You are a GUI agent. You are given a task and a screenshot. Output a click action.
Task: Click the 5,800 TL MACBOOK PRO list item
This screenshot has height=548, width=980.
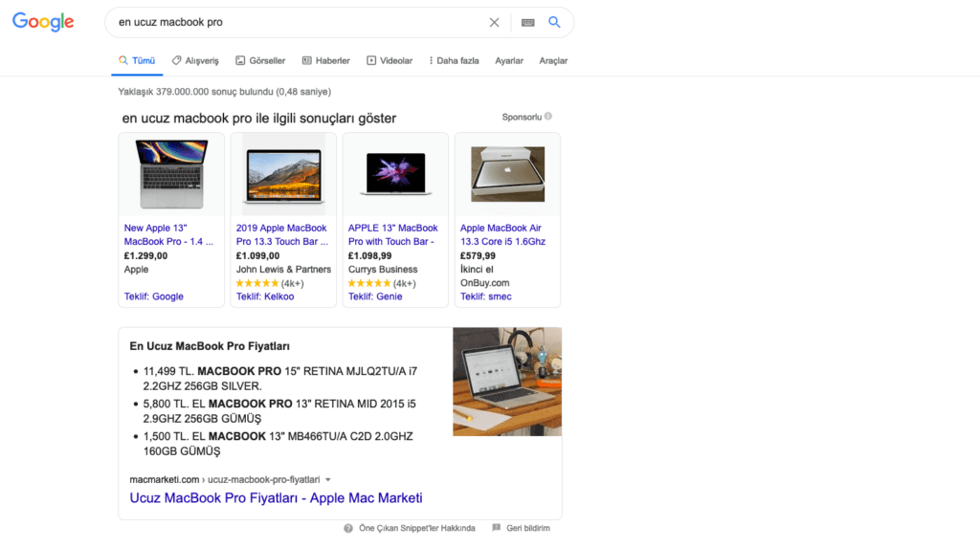279,411
